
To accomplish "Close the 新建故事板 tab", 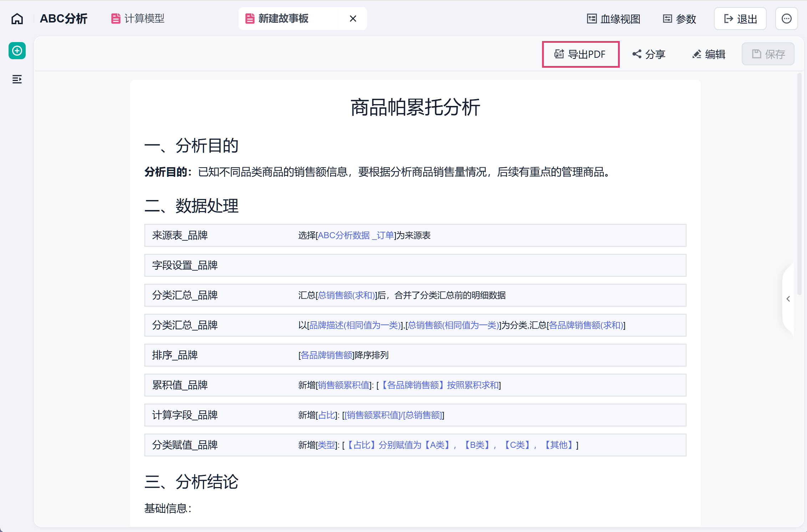I will [x=353, y=19].
